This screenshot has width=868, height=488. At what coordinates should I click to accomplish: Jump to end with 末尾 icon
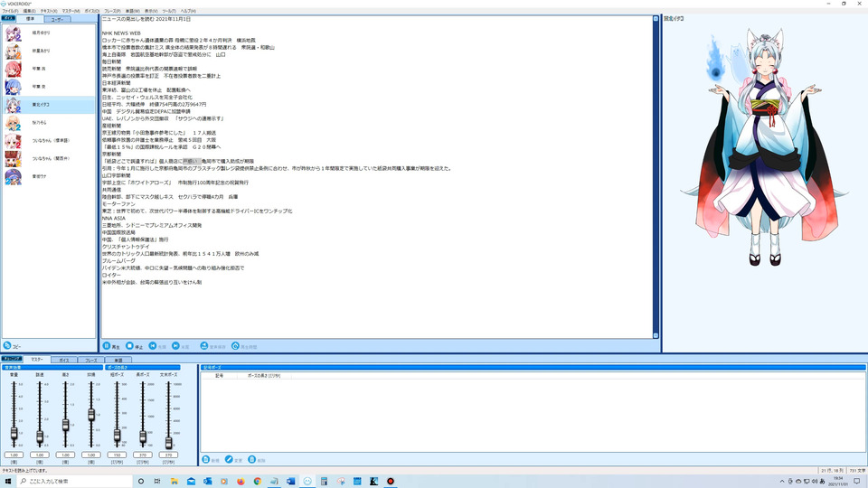click(175, 346)
